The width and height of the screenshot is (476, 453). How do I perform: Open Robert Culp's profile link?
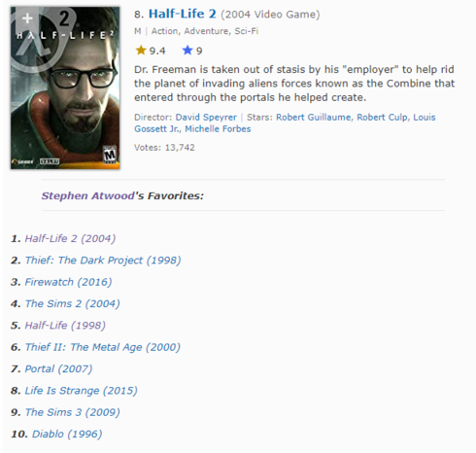(382, 118)
